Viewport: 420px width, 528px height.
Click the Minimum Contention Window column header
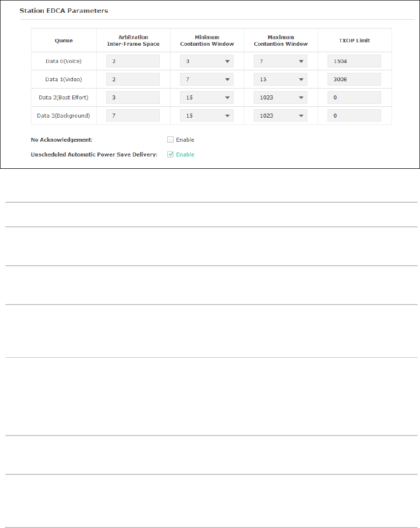(x=207, y=40)
